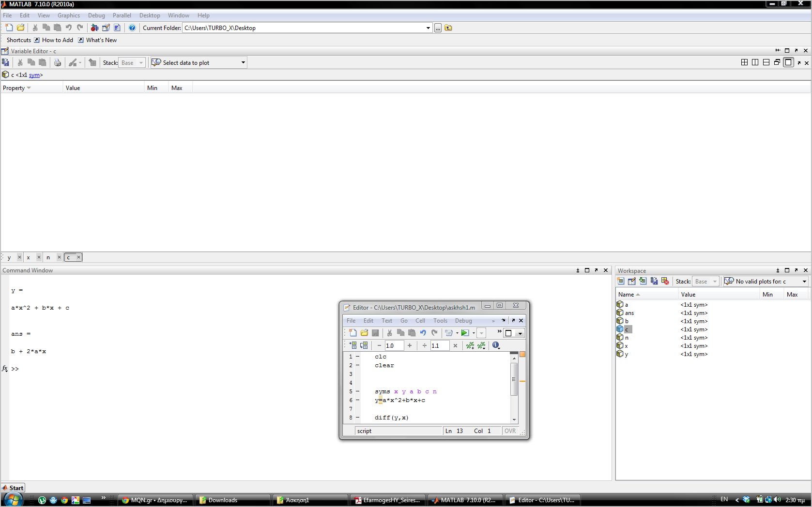Expand the Current Folder path dropdown
Screen dimensions: 812x507
tap(428, 28)
